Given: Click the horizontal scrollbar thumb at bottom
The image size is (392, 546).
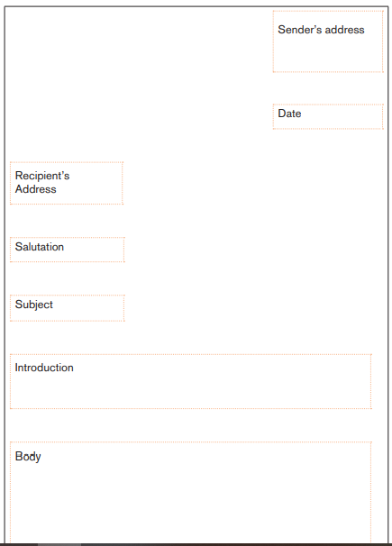Looking at the screenshot, I should (59, 544).
